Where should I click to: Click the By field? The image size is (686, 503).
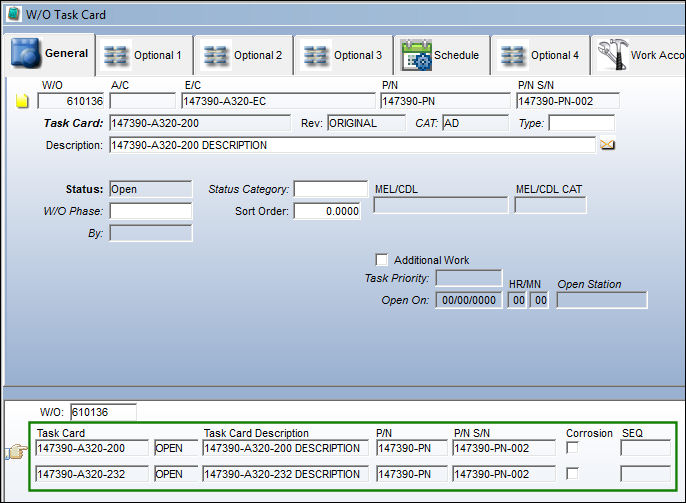tap(150, 233)
